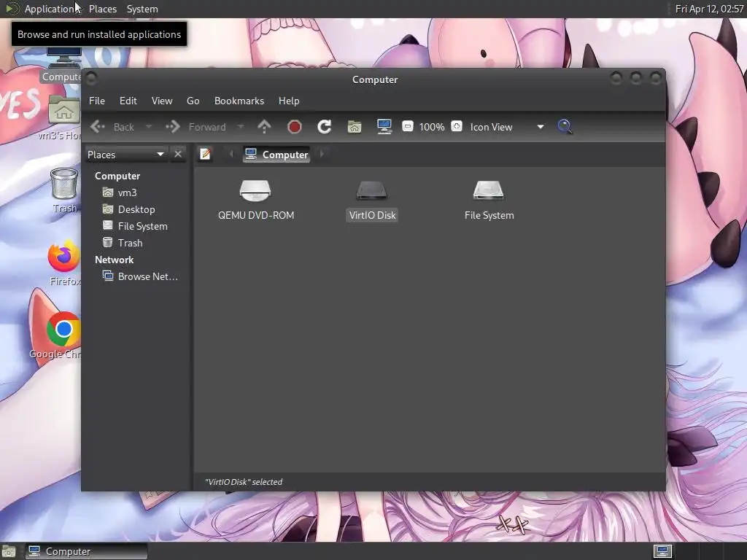Open the Forward history dropdown arrow
Screen dimensions: 747x560
point(241,127)
